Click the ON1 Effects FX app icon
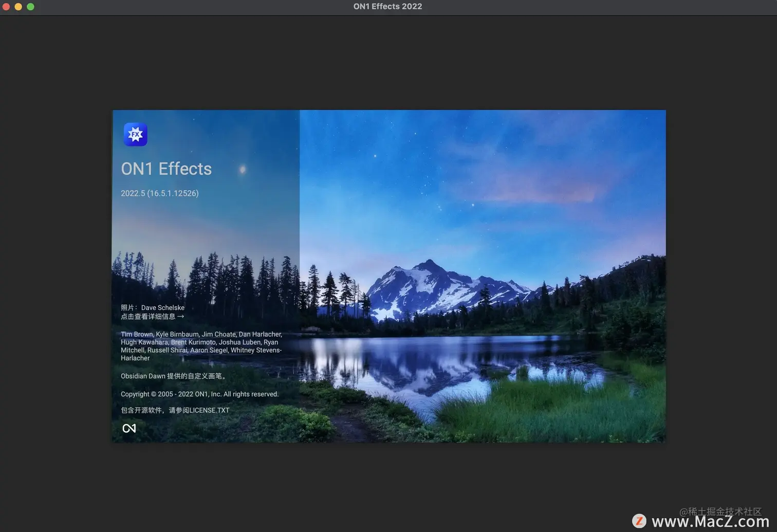Image resolution: width=777 pixels, height=532 pixels. pos(135,134)
